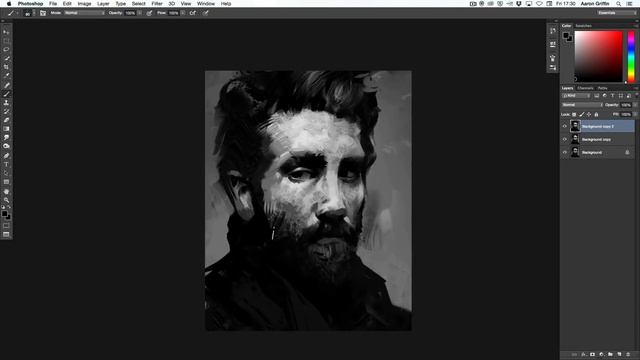Open the tool preset picker arrow
This screenshot has height=360, width=640.
17,13
